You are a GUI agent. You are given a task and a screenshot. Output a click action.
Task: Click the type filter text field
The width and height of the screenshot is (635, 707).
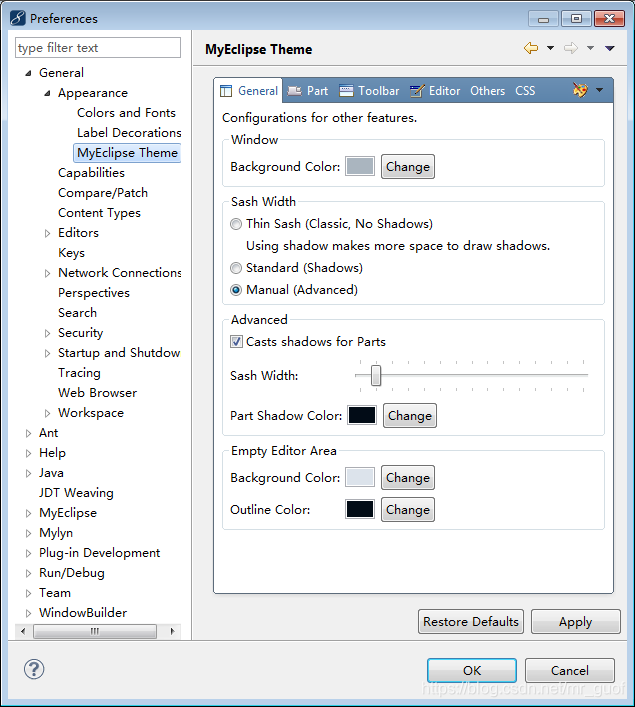[98, 48]
